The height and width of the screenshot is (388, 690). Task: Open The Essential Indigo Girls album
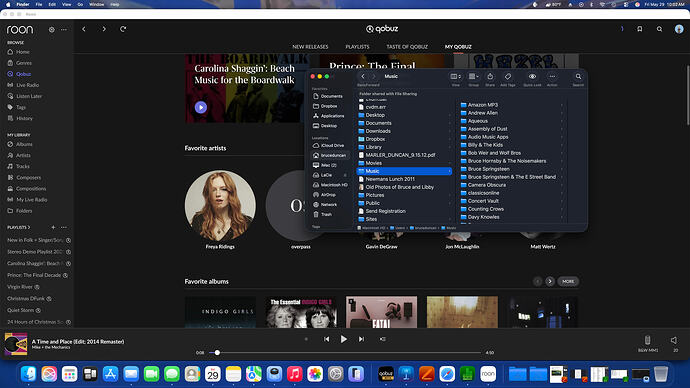[301, 312]
